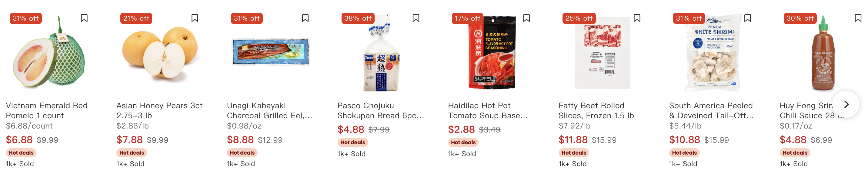Viewport: 868px width, 174px height.
Task: Bookmark the Unagi Kabayaki Grilled Eel
Action: tap(305, 18)
